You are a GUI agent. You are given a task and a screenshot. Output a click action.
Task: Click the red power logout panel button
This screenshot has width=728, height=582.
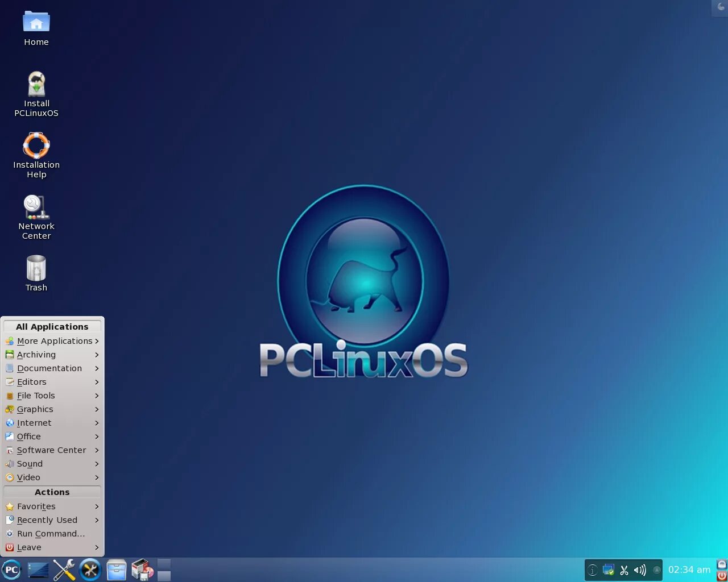click(x=722, y=576)
